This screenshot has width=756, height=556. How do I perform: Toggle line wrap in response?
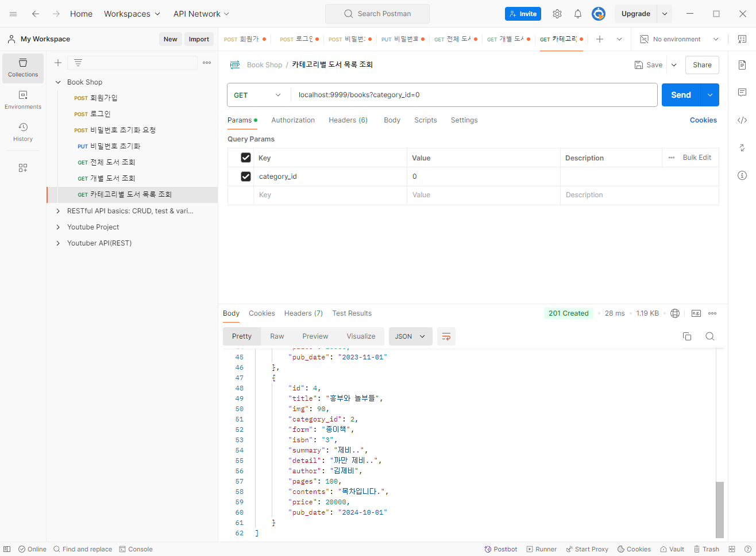point(446,336)
